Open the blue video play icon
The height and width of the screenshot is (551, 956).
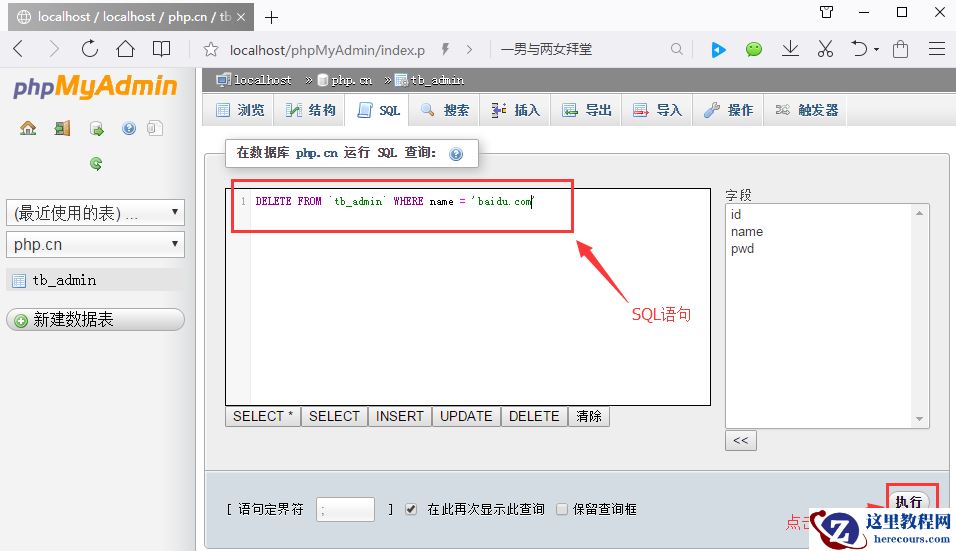pyautogui.click(x=718, y=49)
